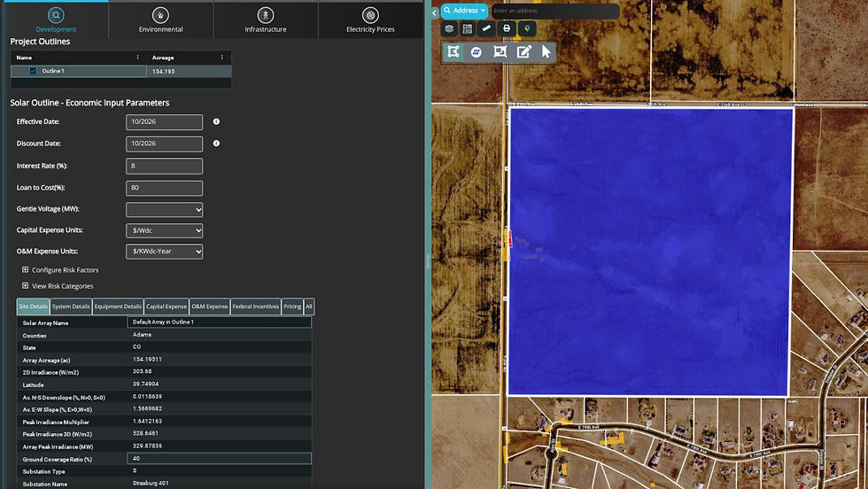The image size is (868, 489).
Task: Switch to O&M Expense tab
Action: point(210,307)
